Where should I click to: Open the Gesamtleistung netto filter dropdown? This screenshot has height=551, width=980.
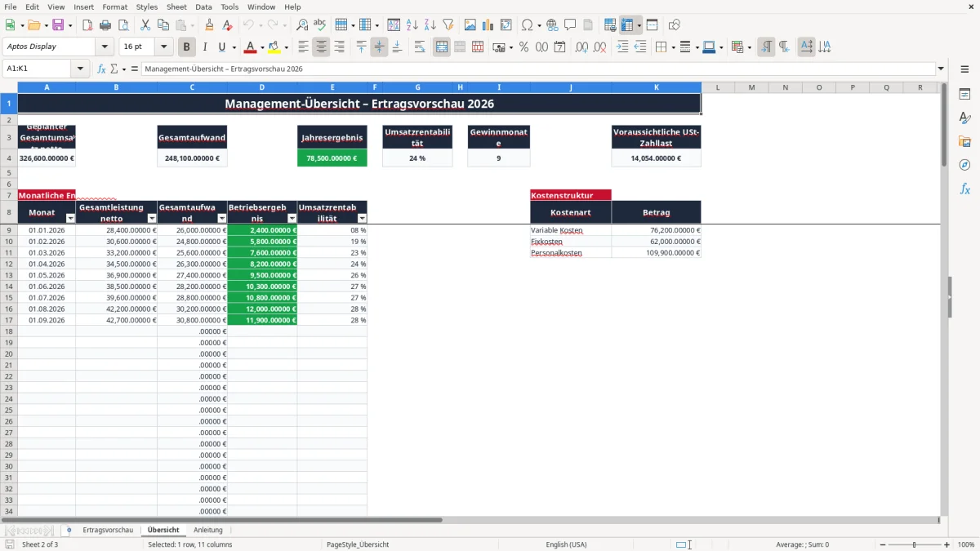(151, 219)
